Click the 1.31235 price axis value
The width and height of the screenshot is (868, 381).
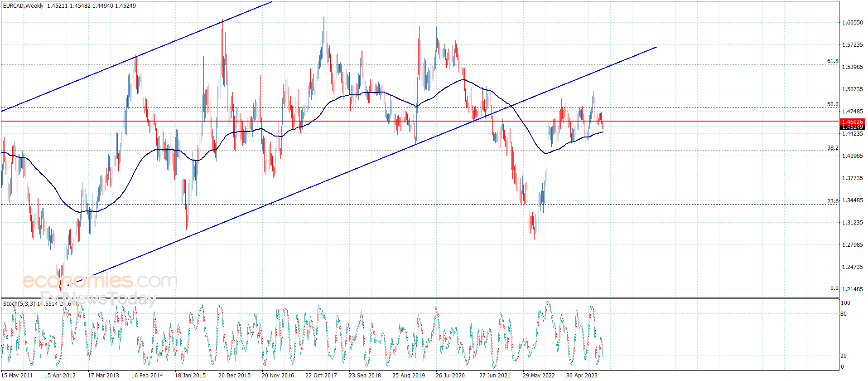point(852,223)
